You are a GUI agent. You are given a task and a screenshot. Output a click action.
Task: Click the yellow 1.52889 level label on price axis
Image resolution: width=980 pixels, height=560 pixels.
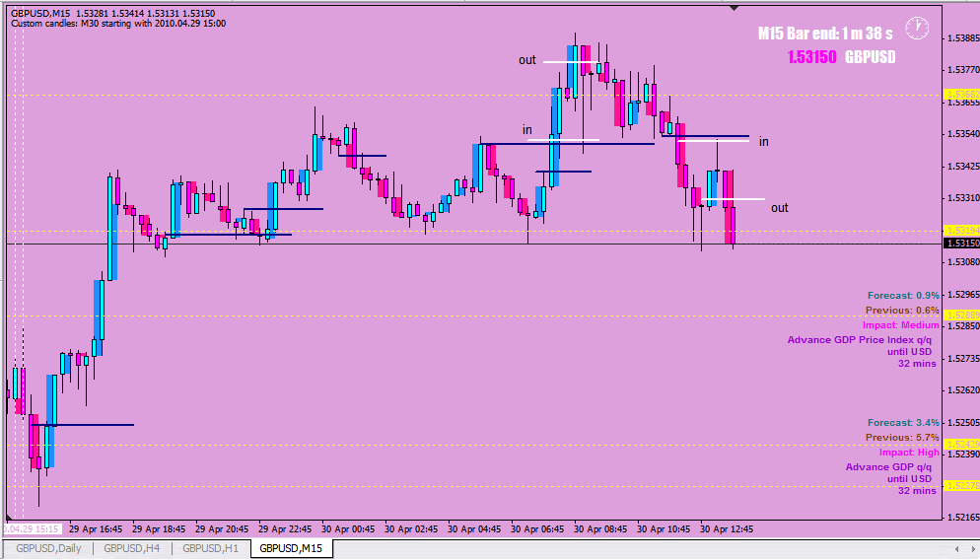[961, 315]
